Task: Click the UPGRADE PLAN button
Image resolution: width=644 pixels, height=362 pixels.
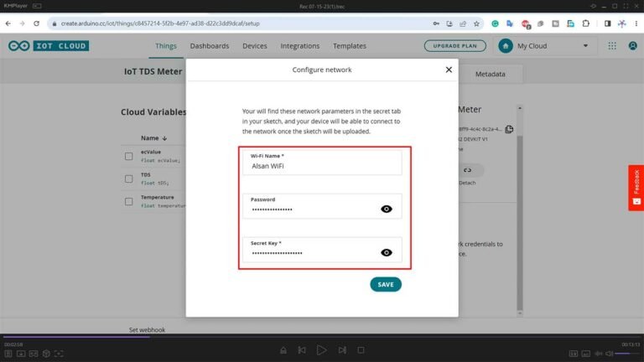Action: [x=455, y=46]
